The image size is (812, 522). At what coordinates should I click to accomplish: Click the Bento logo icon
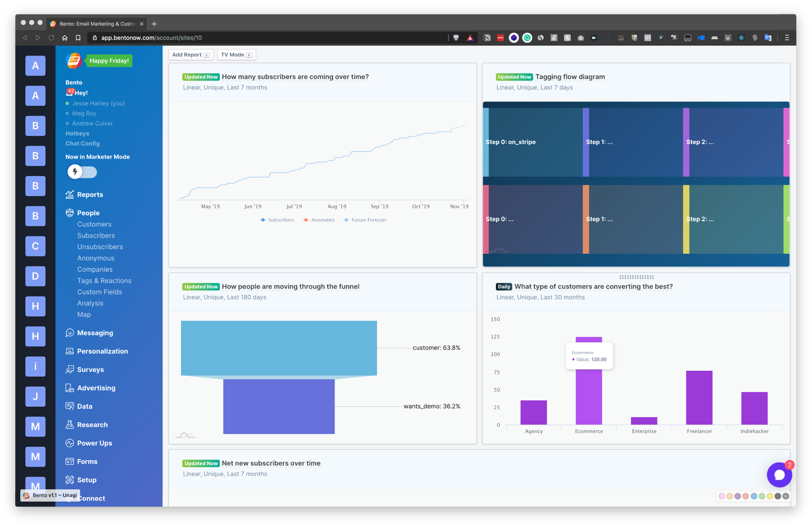point(74,61)
